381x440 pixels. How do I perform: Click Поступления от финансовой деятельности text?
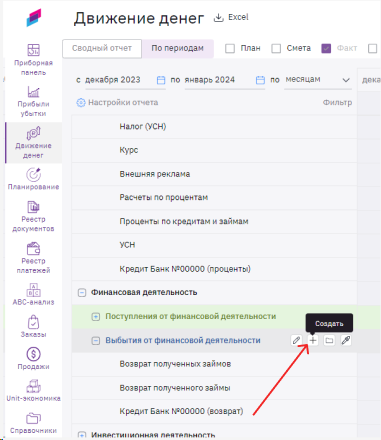click(x=191, y=316)
